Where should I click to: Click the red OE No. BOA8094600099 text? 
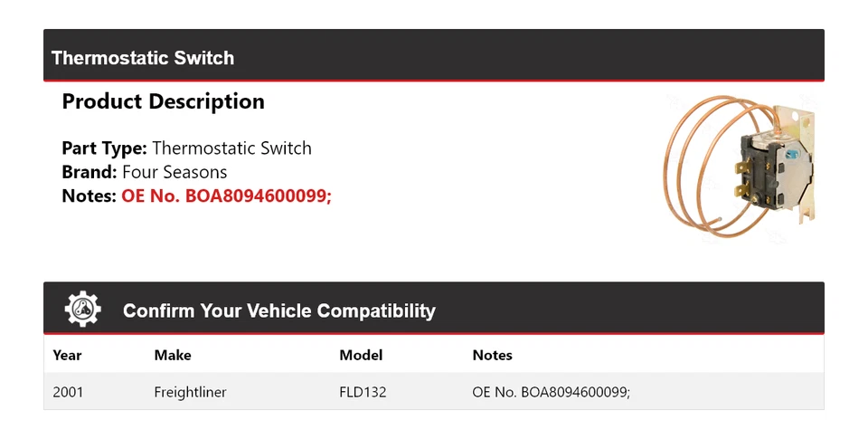[226, 196]
